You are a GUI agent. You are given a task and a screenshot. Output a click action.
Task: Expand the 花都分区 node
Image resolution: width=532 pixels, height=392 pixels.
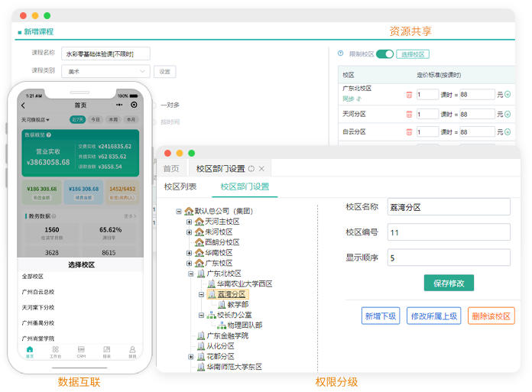tap(191, 356)
